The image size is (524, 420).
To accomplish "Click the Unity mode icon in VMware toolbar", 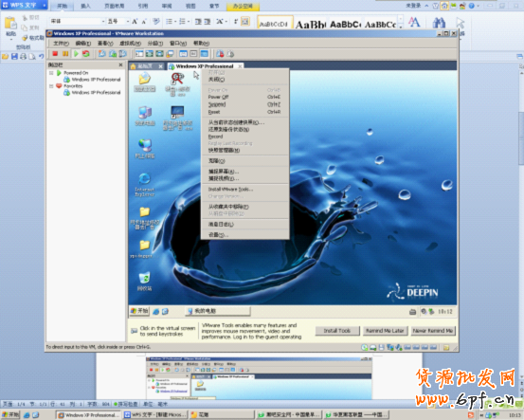I will (171, 53).
